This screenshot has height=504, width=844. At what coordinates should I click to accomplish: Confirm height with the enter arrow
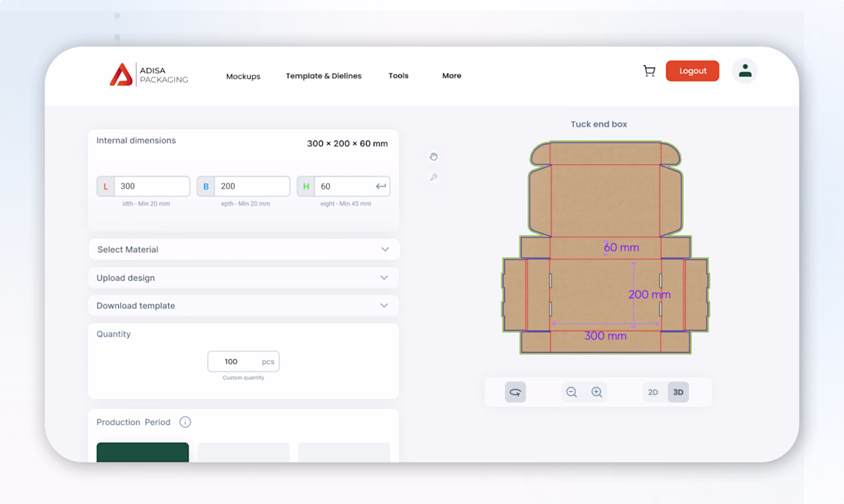point(381,186)
